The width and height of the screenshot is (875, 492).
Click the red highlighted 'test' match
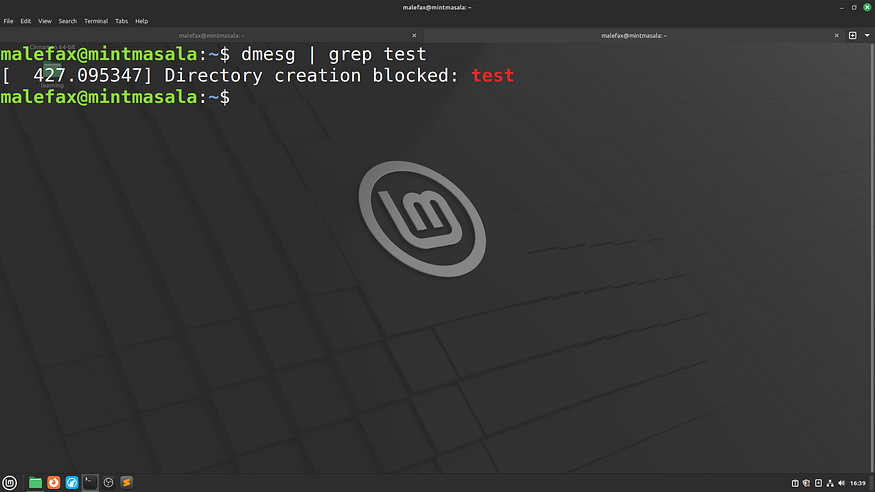click(492, 75)
